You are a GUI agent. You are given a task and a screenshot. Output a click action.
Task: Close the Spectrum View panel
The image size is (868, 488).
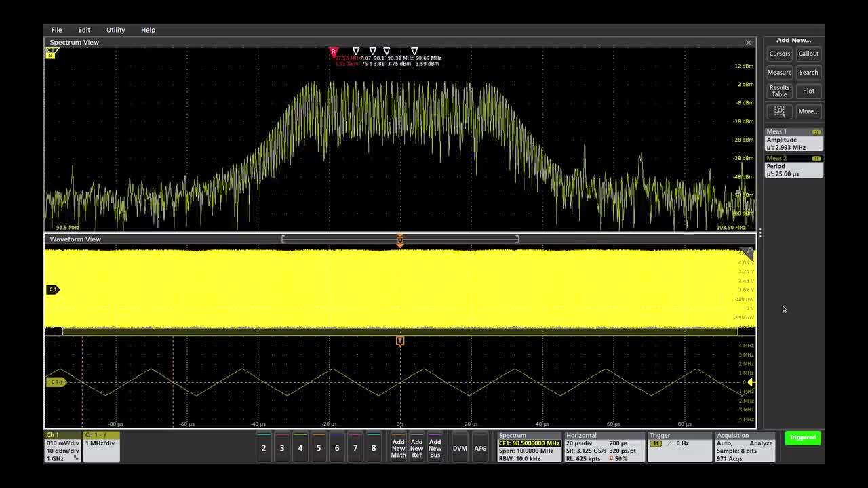(749, 43)
